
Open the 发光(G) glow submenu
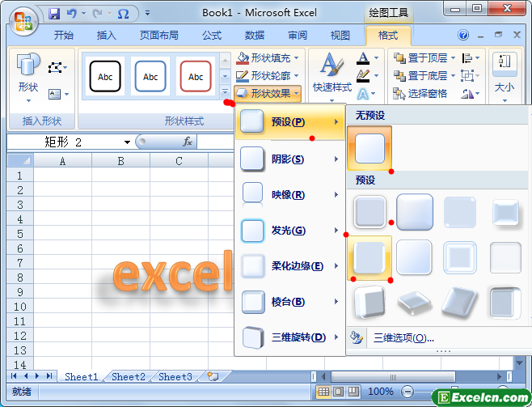click(x=290, y=231)
